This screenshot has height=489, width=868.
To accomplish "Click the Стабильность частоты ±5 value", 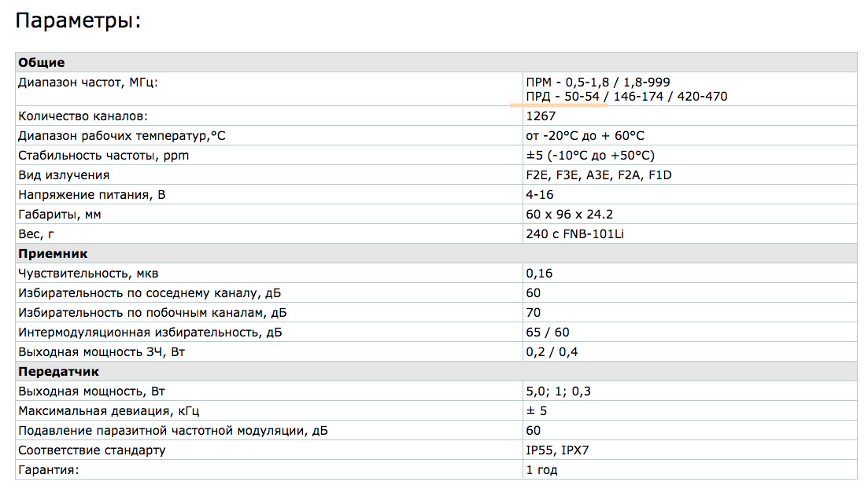I will click(x=590, y=156).
